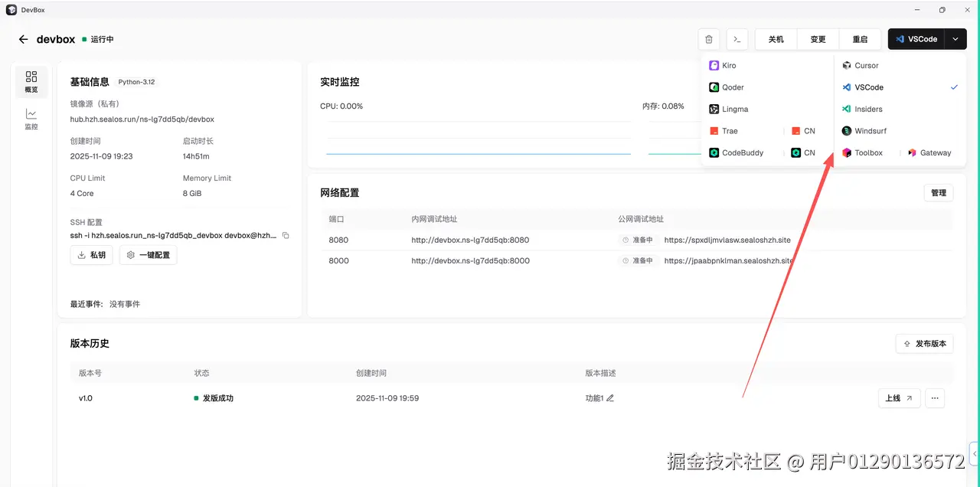
Task: Select the CN option next to CodeBuddy
Action: click(x=803, y=153)
